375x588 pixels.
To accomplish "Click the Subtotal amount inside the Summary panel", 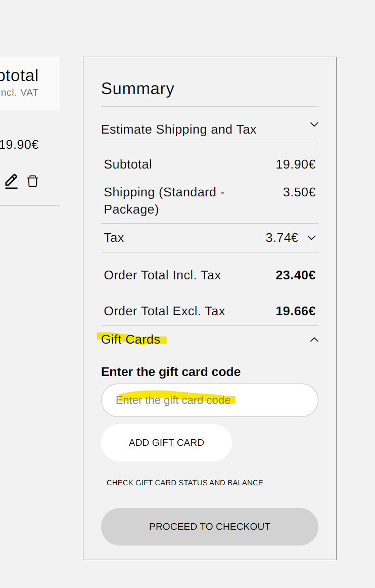I will coord(295,164).
